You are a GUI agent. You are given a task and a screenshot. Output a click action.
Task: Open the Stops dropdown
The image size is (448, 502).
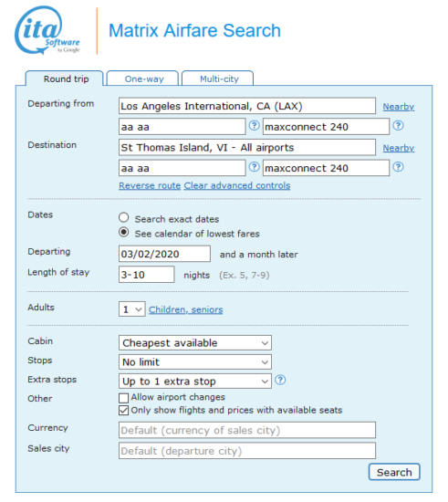point(195,362)
